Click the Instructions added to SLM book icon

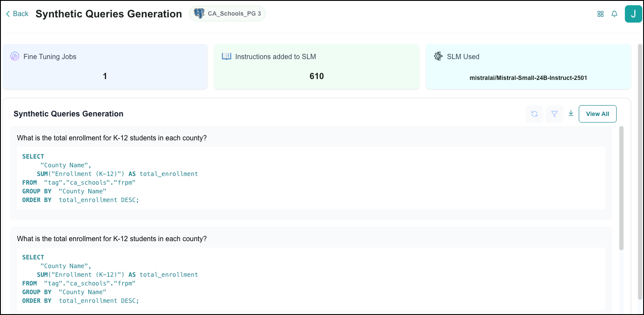tap(226, 56)
